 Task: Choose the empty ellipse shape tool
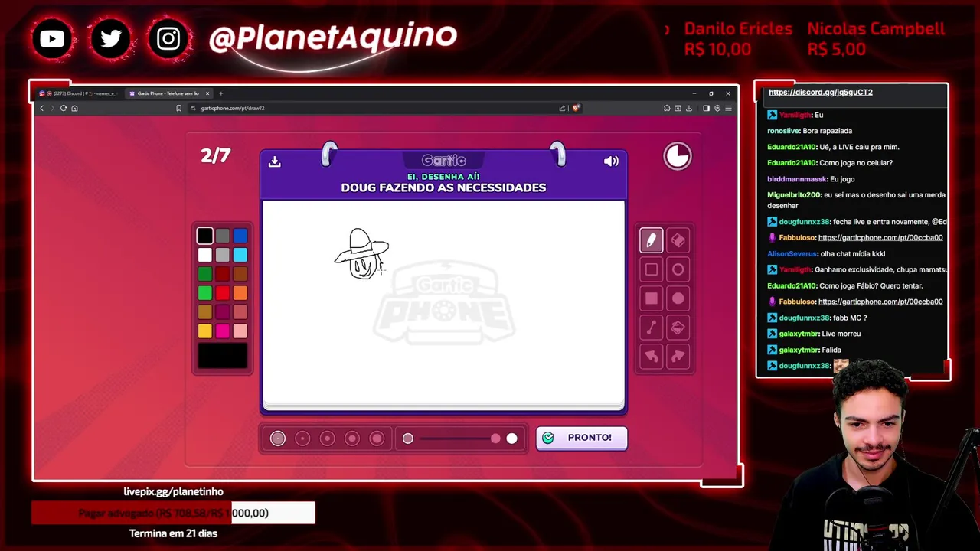tap(678, 269)
